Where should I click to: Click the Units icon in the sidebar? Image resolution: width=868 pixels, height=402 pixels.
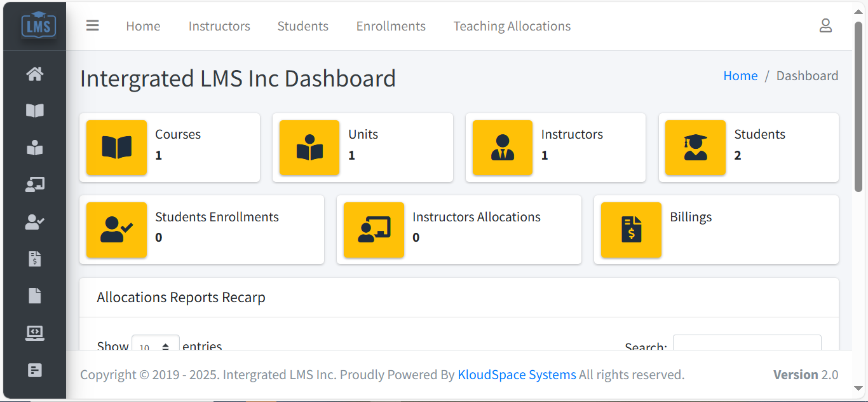[x=34, y=148]
